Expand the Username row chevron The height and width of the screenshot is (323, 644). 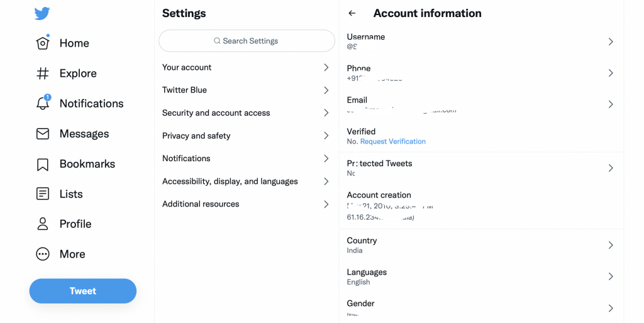(x=610, y=42)
